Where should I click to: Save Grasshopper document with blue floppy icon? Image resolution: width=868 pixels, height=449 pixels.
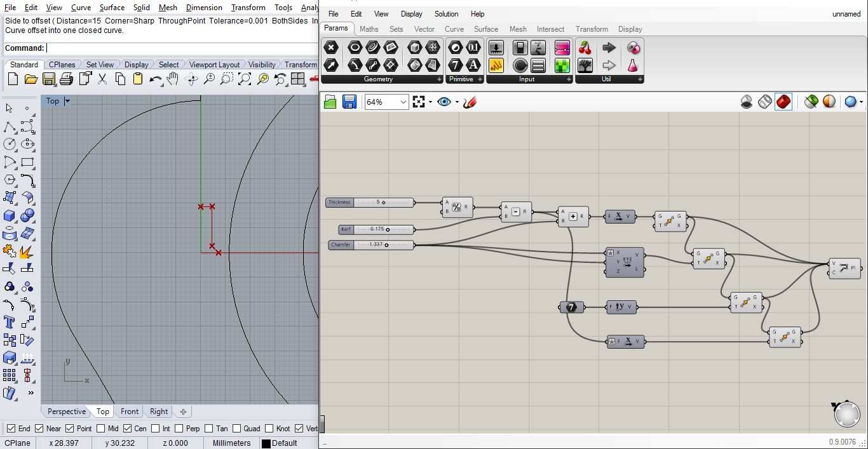(x=349, y=102)
